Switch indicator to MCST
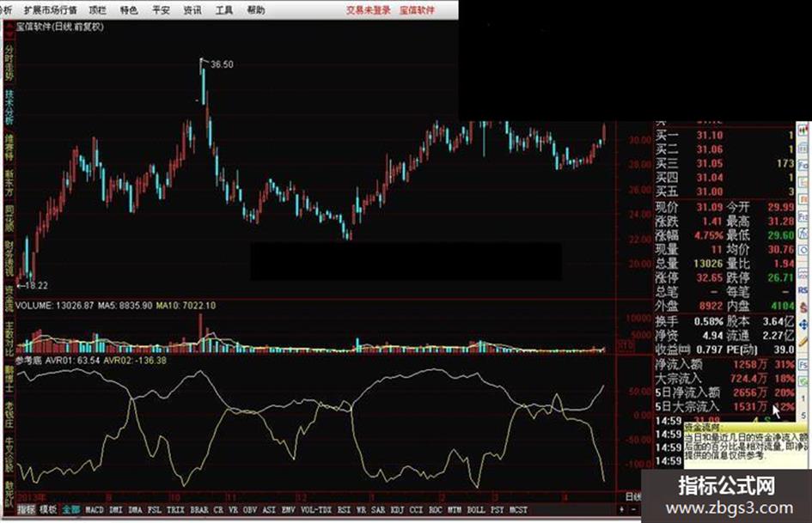The height and width of the screenshot is (523, 812). click(x=518, y=509)
